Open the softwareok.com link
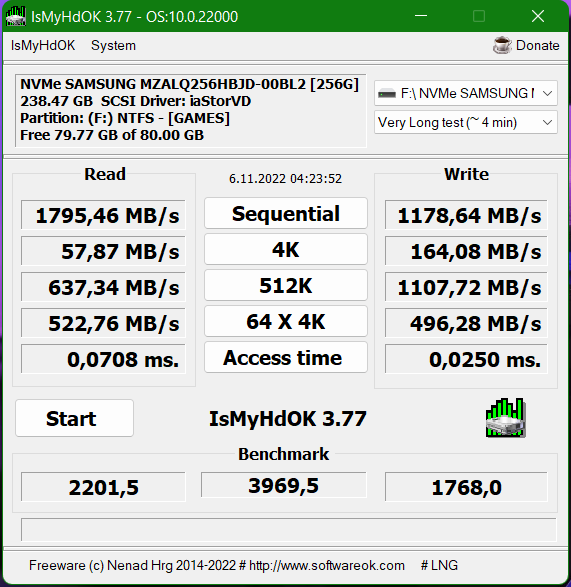Screen dimensions: 571x587 [326, 565]
